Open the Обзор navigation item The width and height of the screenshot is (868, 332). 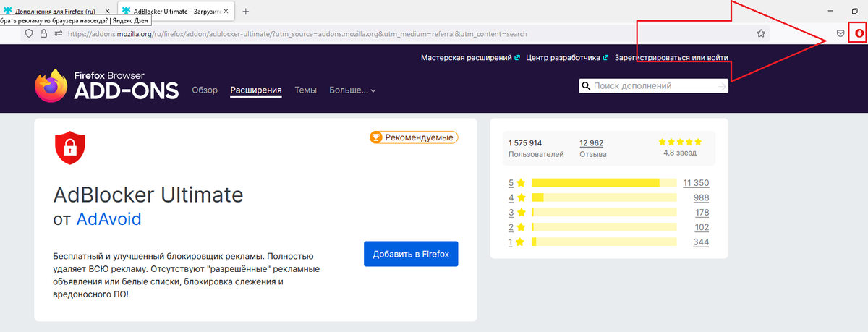click(205, 90)
